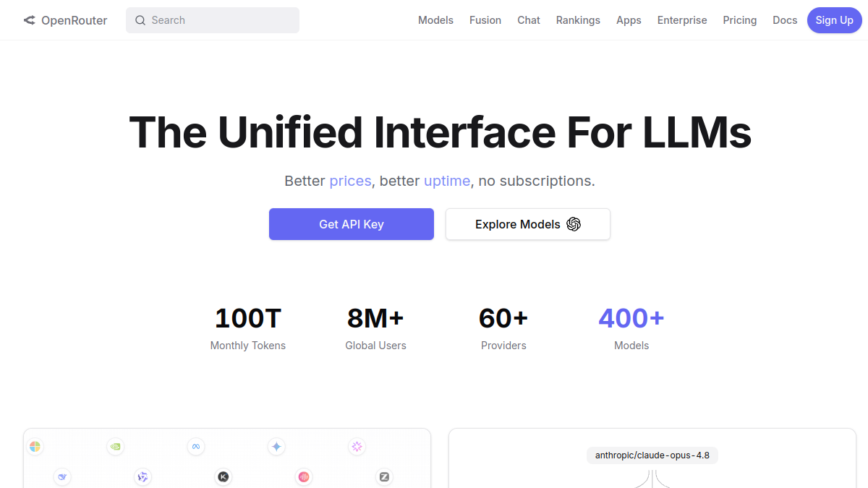Click the Explore Models button
This screenshot has height=488, width=868.
click(x=528, y=224)
